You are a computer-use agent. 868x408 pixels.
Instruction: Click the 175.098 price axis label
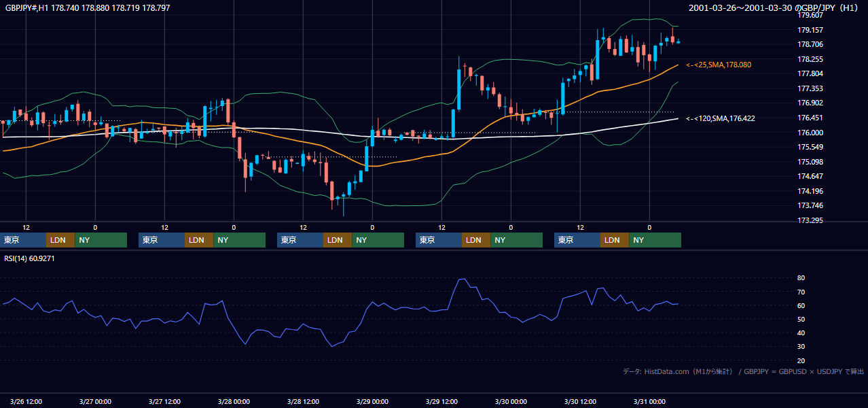point(810,162)
